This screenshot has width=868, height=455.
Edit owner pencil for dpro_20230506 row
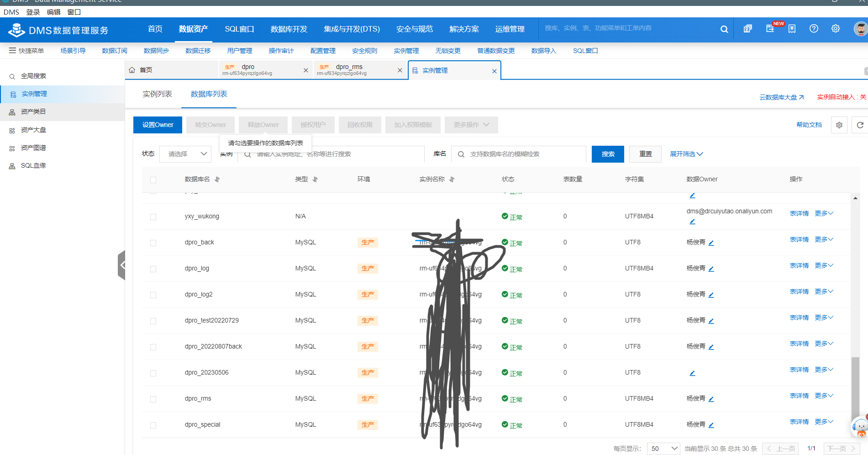click(692, 373)
